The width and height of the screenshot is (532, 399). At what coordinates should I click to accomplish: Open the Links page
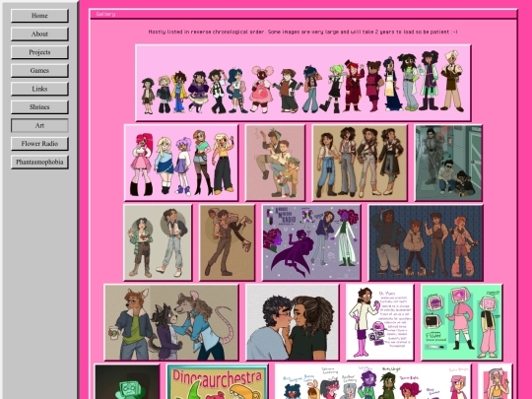[x=39, y=89]
